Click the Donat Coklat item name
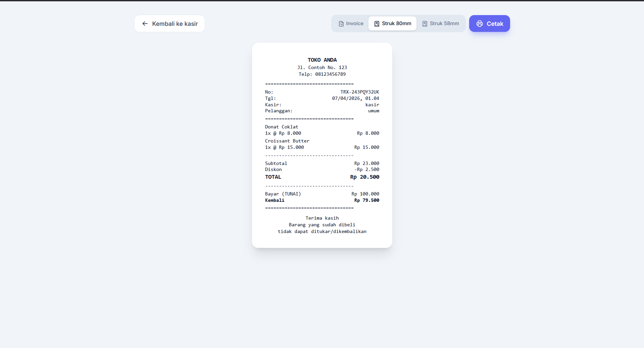644x348 pixels. (282, 127)
